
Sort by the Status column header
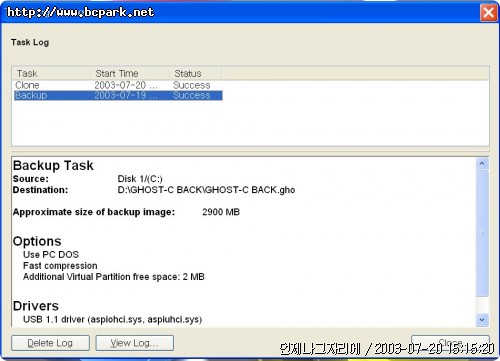(x=195, y=73)
